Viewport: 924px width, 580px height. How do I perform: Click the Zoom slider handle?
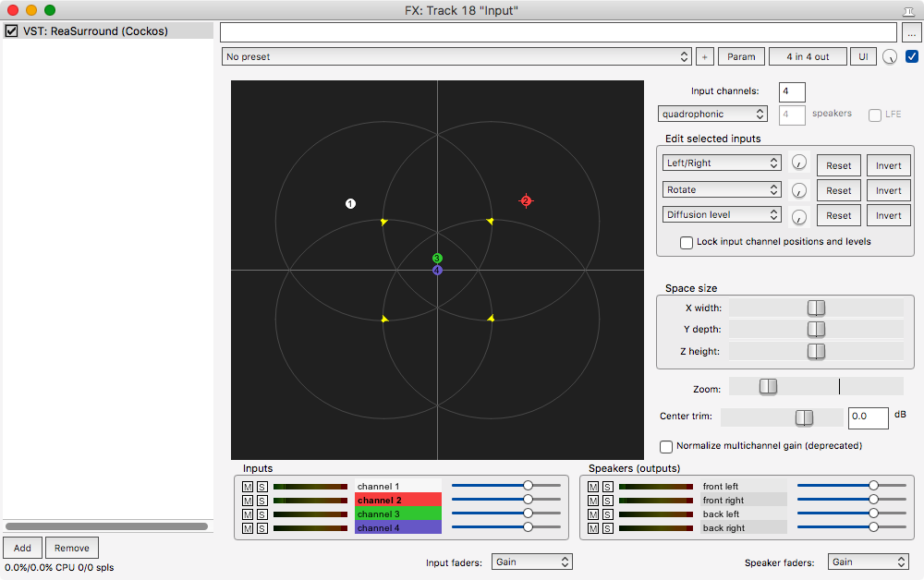pyautogui.click(x=768, y=386)
